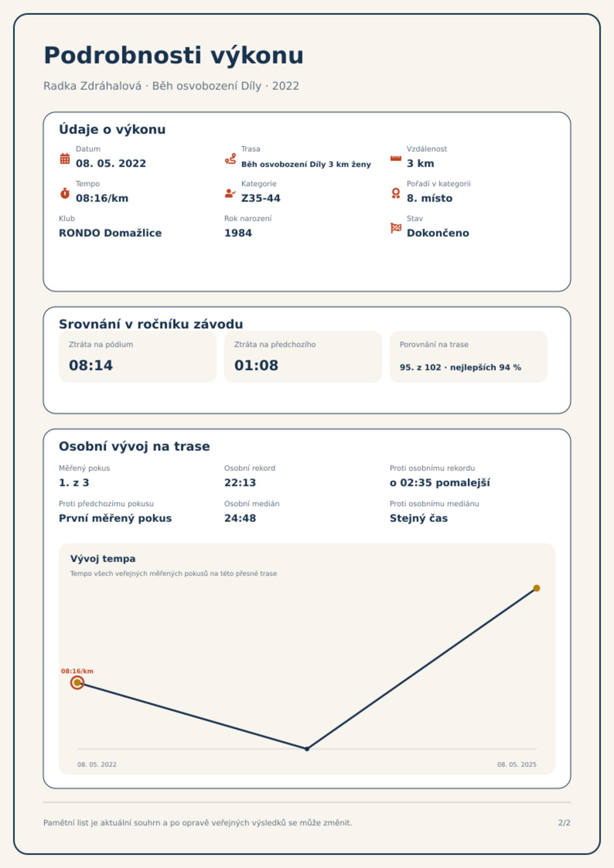Click the checkered flag icon next to Stav
The width and height of the screenshot is (614, 868).
click(x=396, y=228)
